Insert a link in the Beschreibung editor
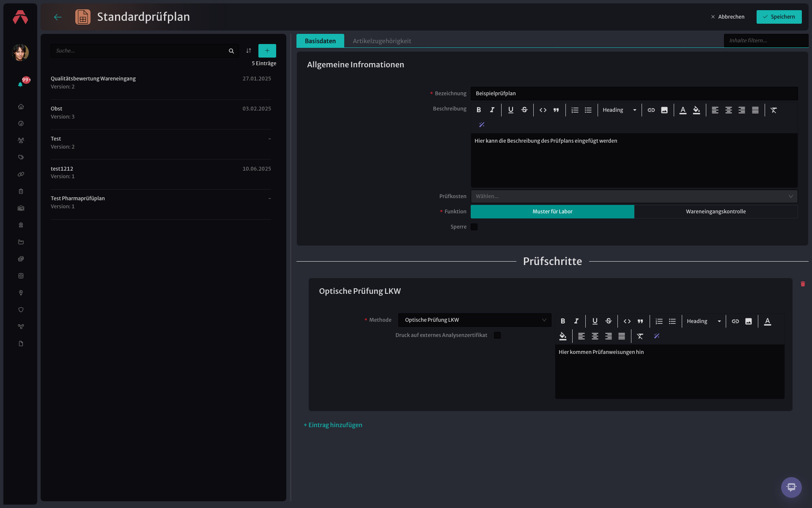The image size is (812, 508). click(x=651, y=110)
